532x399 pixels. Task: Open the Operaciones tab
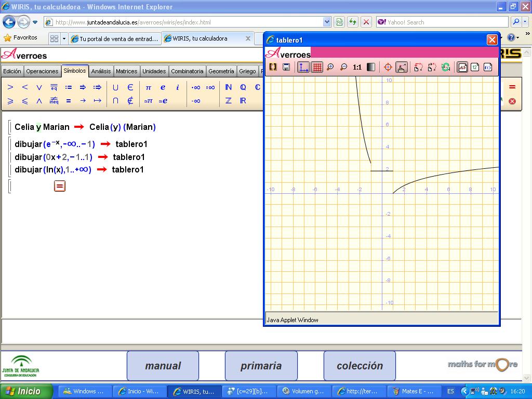(42, 71)
